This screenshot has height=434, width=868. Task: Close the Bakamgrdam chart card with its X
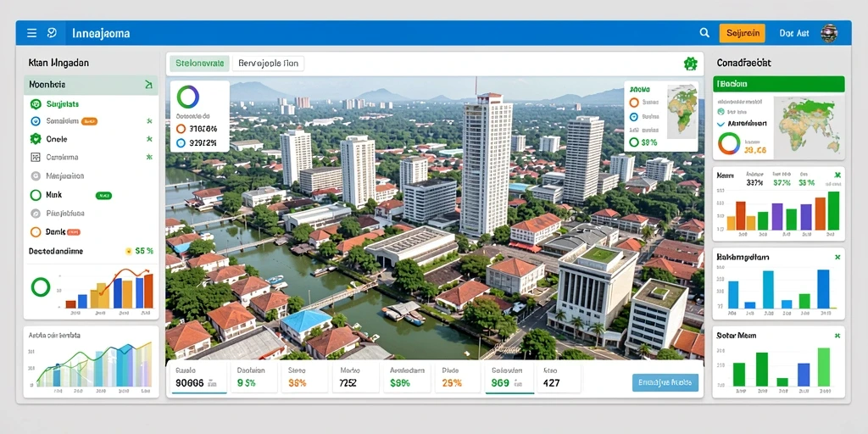tap(837, 258)
